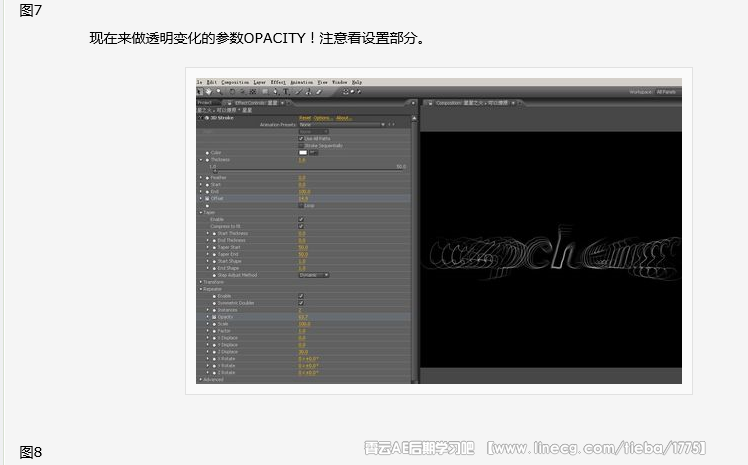The height and width of the screenshot is (465, 748).
Task: Toggle the Offset keyframe stopwatch
Action: coord(207,198)
